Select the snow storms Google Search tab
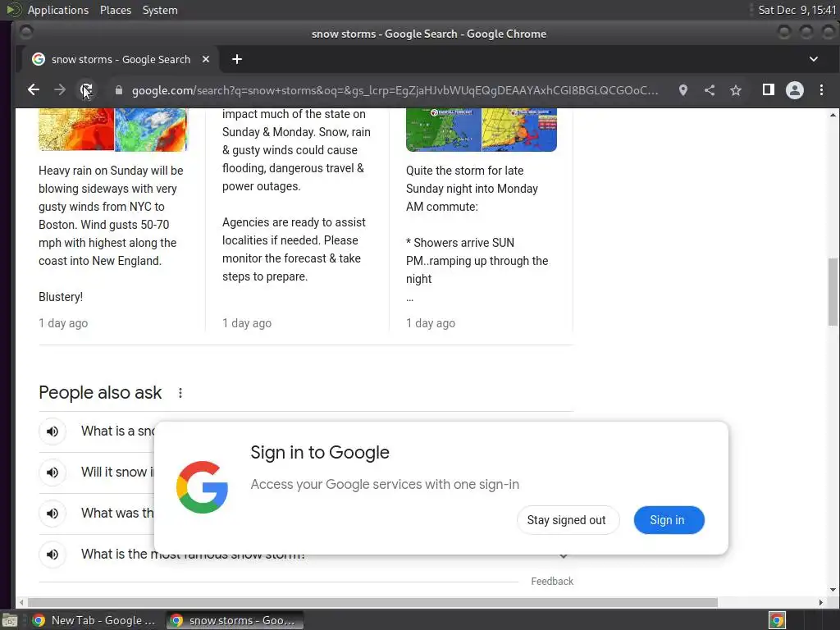Image resolution: width=840 pixels, height=630 pixels. (x=121, y=59)
